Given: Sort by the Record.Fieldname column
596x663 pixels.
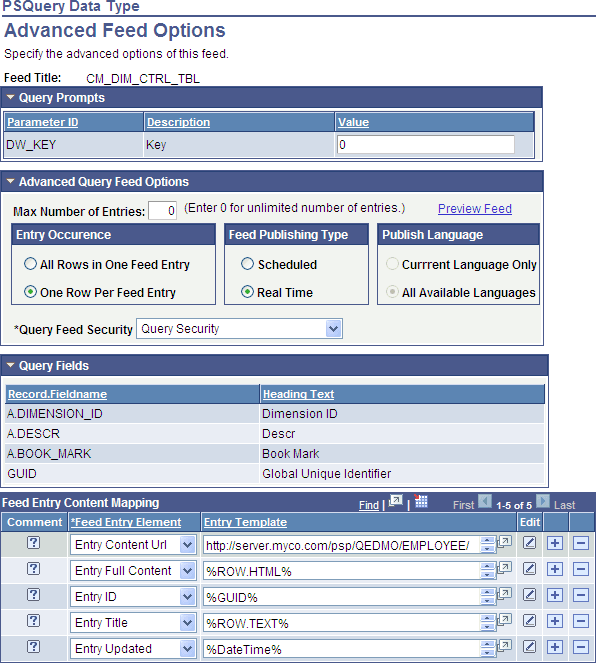Looking at the screenshot, I should click(57, 394).
